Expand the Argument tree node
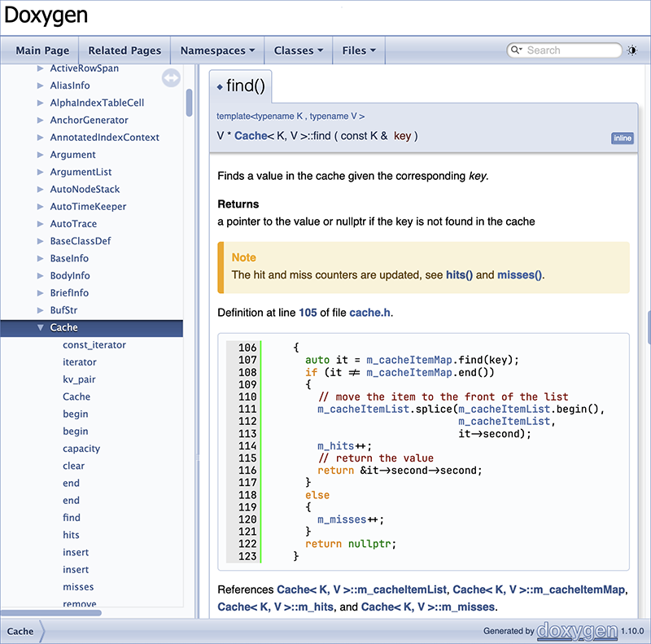 [x=40, y=155]
